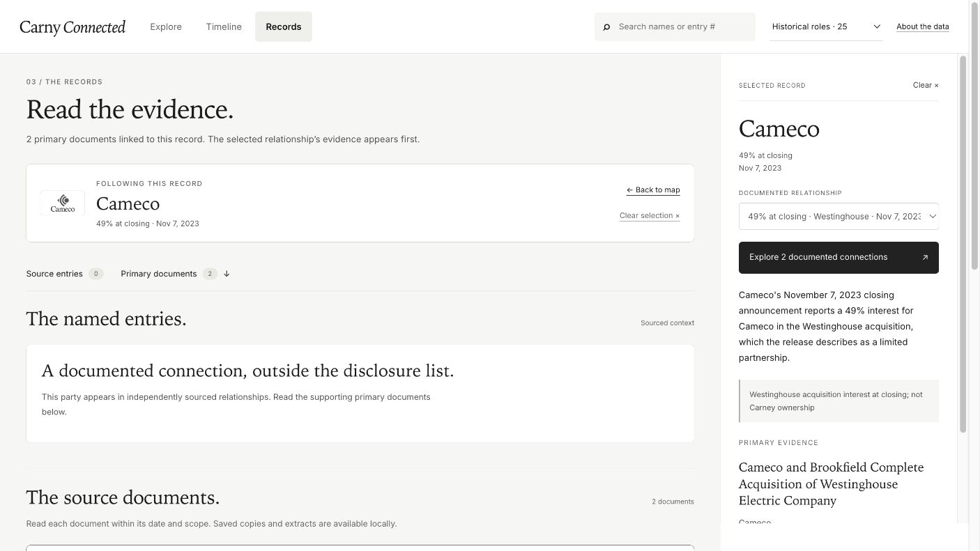Click the 'Read the evidence.' heading
This screenshot has width=980, height=551.
130,109
